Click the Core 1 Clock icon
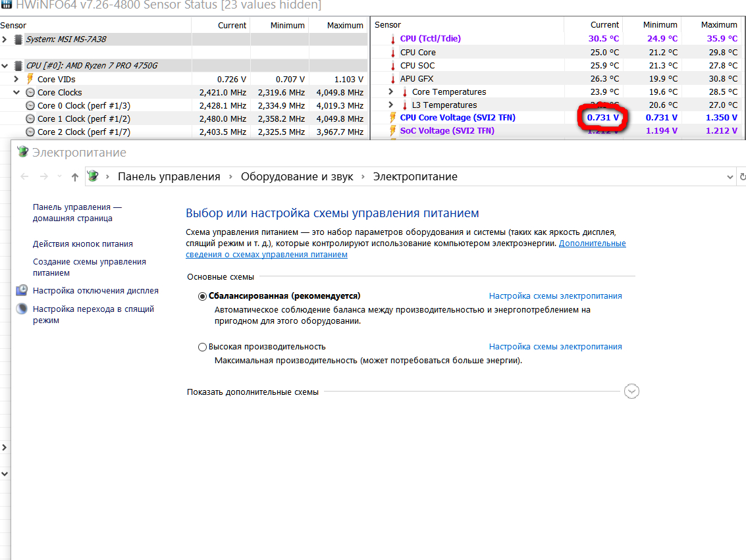 (x=30, y=119)
